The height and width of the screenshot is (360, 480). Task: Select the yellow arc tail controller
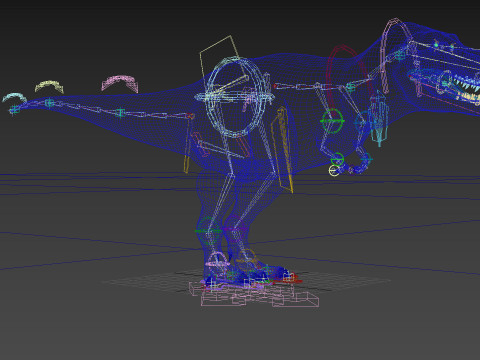tap(49, 86)
